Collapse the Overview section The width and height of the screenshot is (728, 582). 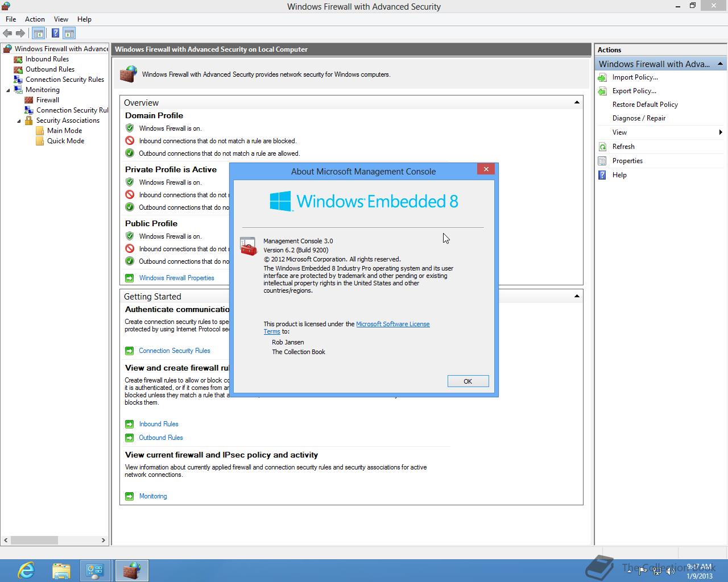click(577, 102)
